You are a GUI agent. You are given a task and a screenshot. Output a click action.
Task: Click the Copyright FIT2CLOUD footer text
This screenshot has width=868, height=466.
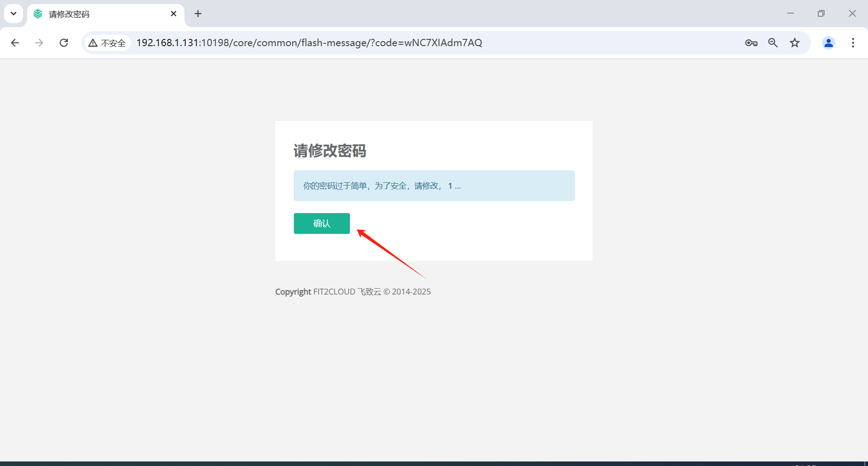point(353,292)
